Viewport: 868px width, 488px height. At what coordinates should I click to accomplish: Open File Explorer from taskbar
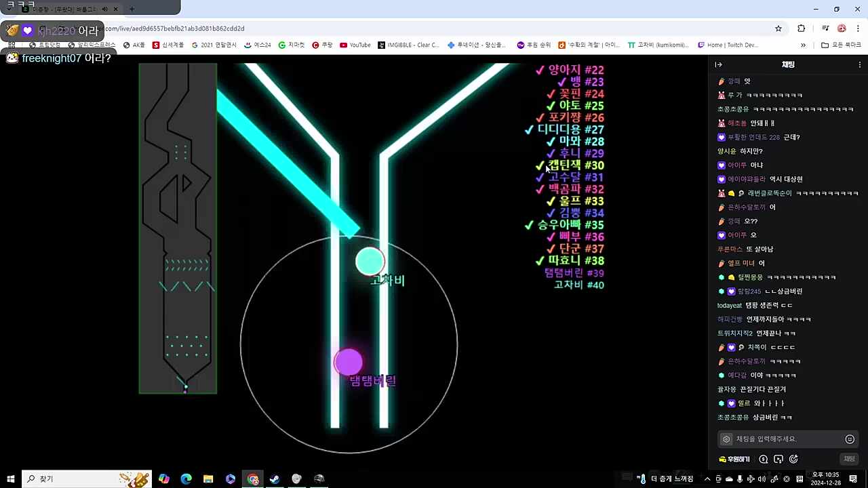click(208, 479)
